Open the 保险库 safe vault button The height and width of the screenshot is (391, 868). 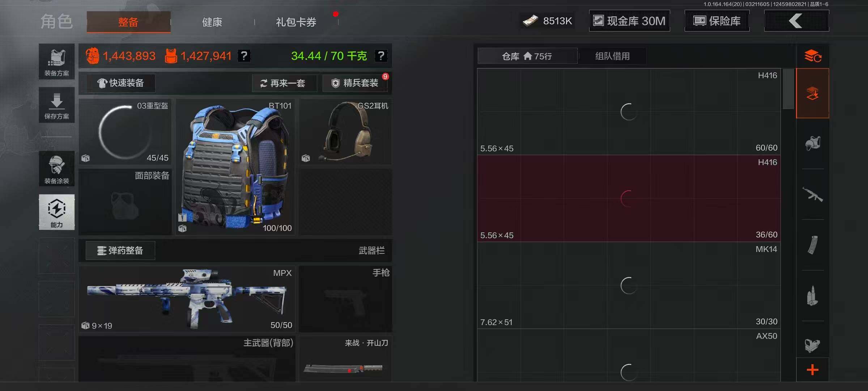pyautogui.click(x=717, y=21)
